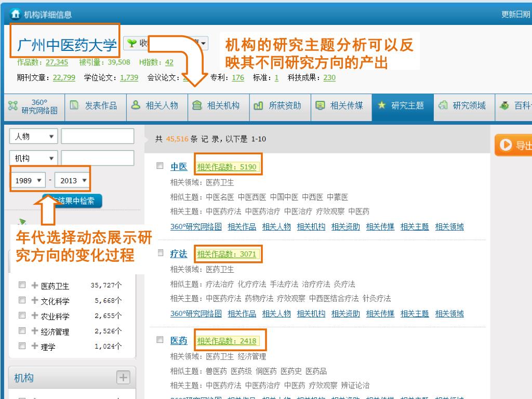Open the 疗法 topic link
The width and height of the screenshot is (532, 399).
click(179, 254)
